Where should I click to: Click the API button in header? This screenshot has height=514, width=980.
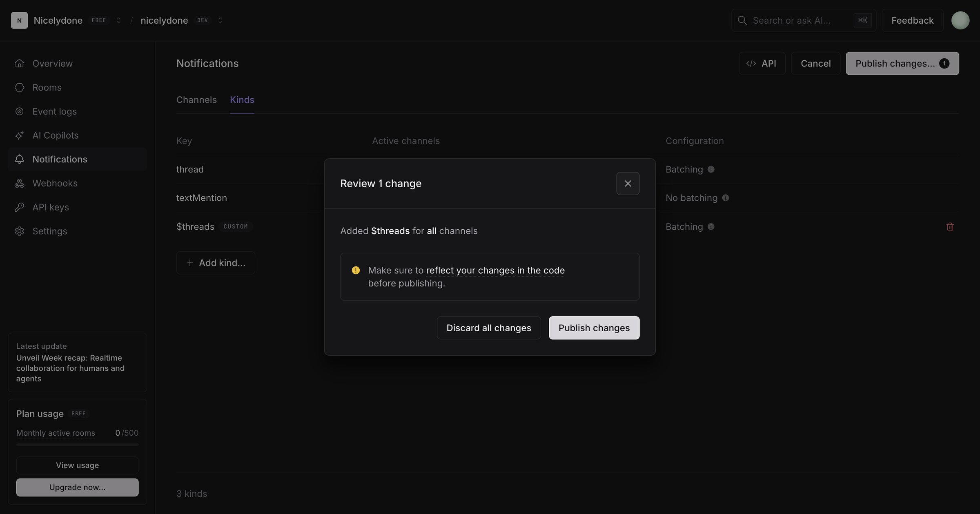(x=762, y=64)
